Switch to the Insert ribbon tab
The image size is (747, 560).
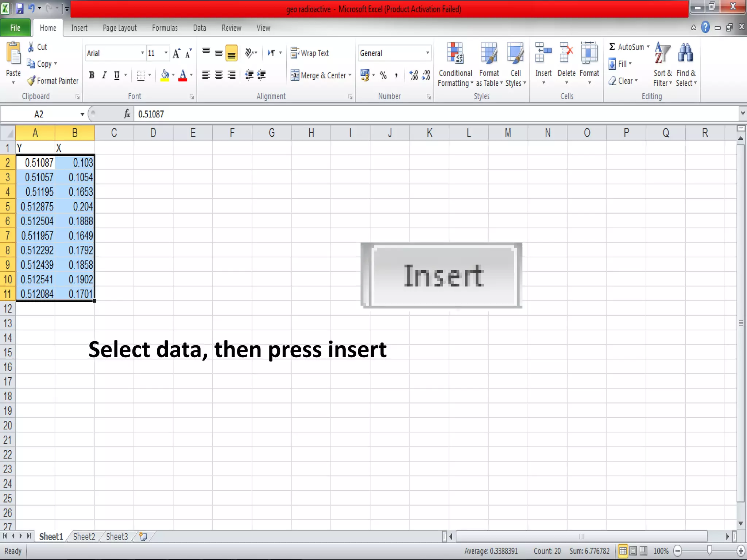click(79, 28)
